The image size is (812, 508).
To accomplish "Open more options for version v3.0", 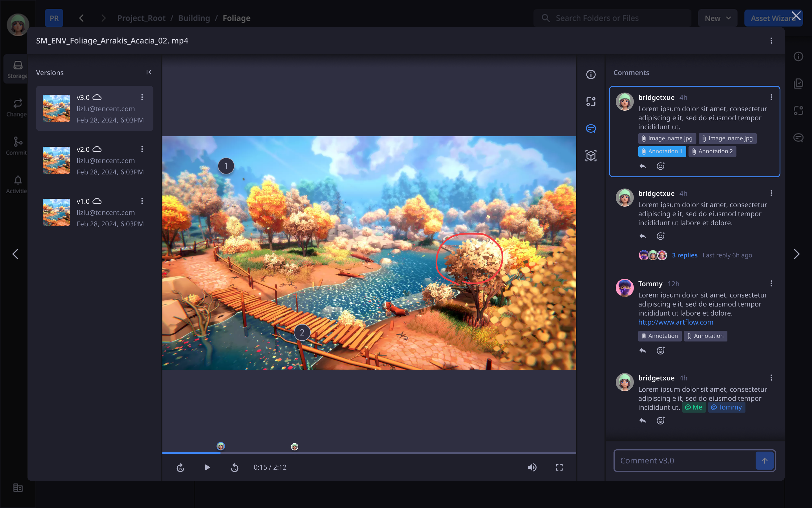I will pyautogui.click(x=142, y=97).
